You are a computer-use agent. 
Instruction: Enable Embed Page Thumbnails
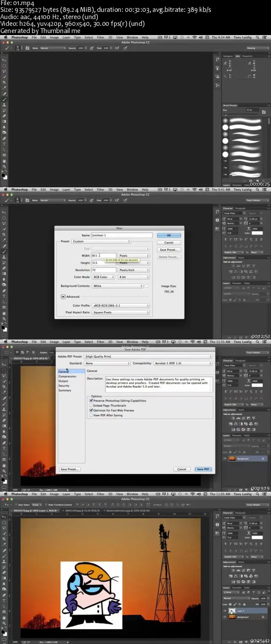click(91, 406)
